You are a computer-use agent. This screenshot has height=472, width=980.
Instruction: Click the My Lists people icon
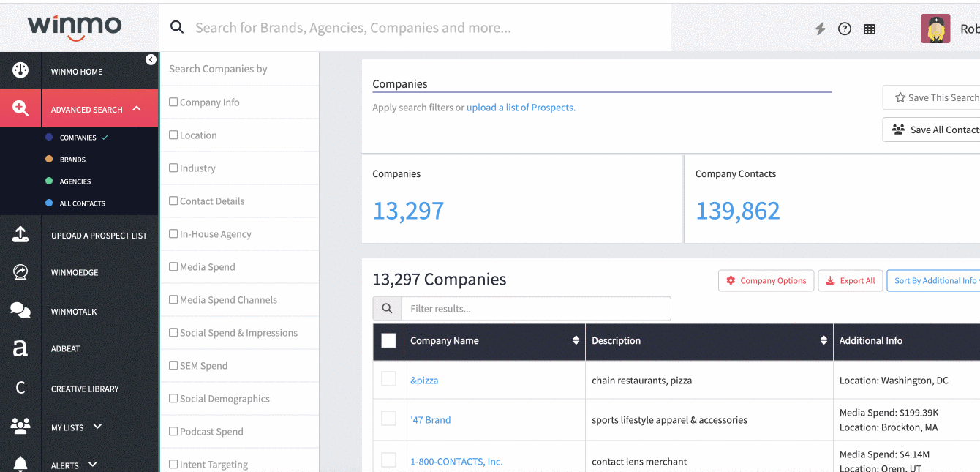[20, 425]
